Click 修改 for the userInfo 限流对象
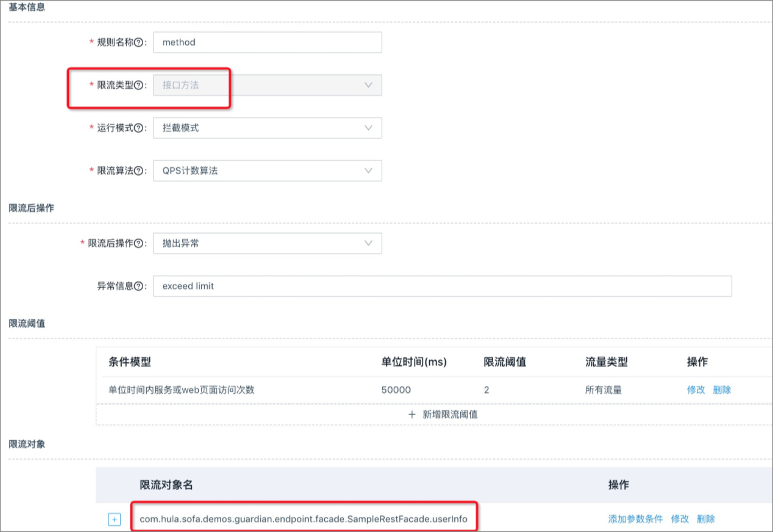Screen dimensions: 773x532 [x=680, y=519]
